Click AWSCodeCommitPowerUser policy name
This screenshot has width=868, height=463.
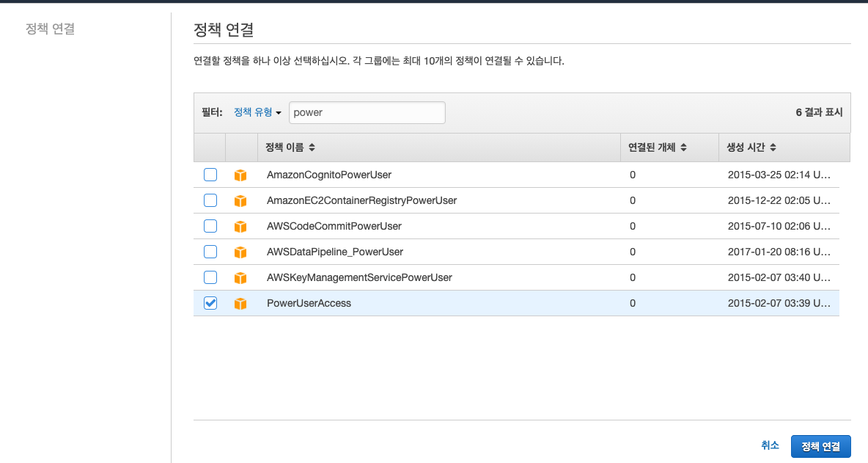tap(334, 227)
